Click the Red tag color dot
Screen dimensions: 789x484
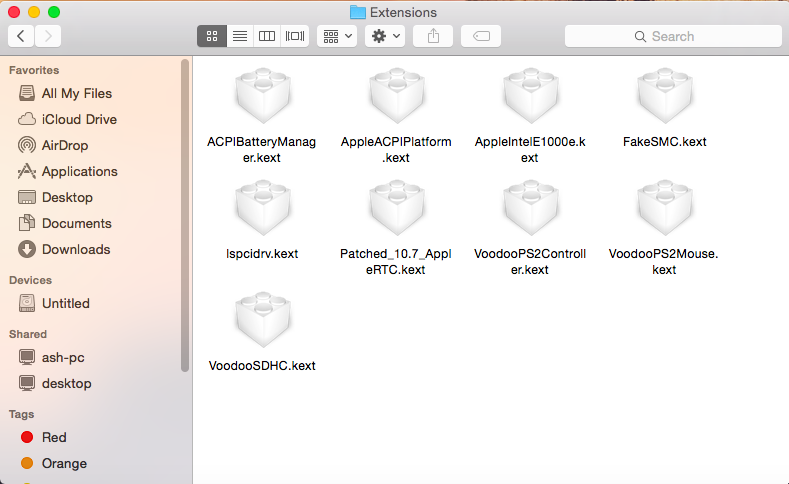[27, 437]
